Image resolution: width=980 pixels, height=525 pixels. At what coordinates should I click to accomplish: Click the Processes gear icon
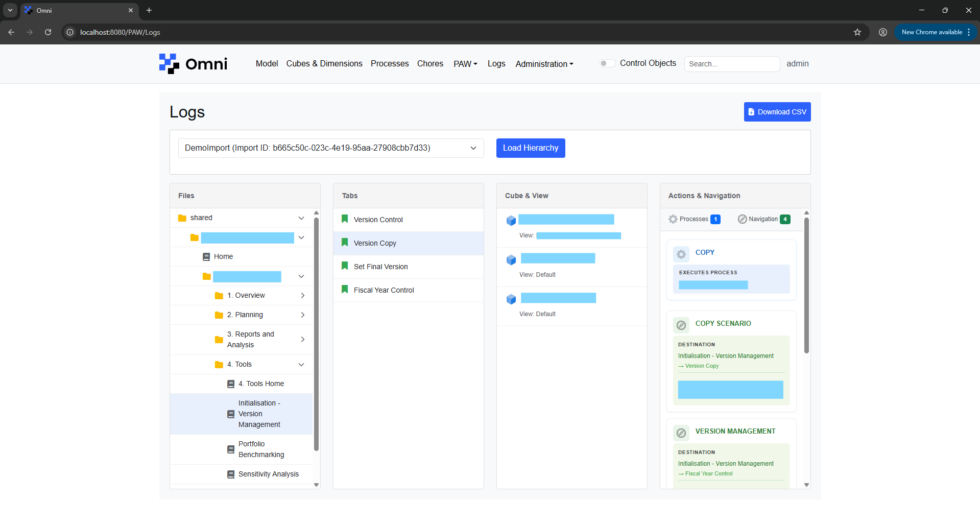click(673, 219)
